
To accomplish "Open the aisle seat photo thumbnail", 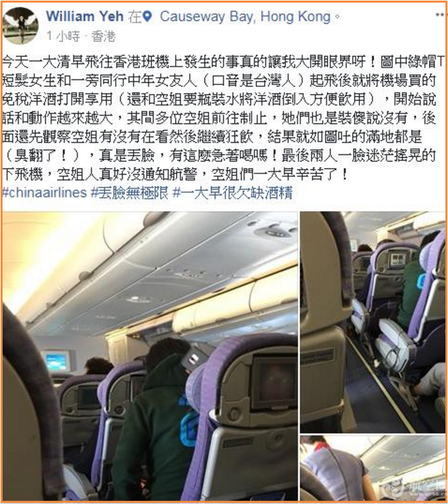I will [373, 322].
